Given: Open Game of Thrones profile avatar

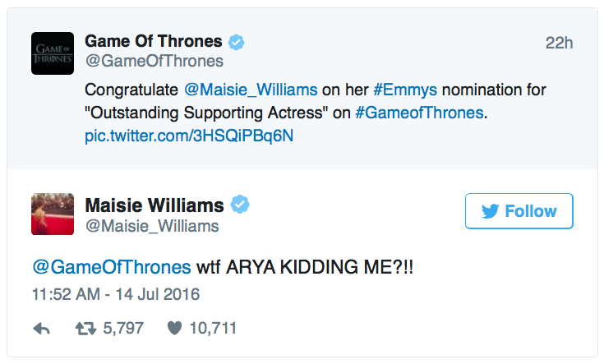Looking at the screenshot, I should click(53, 53).
